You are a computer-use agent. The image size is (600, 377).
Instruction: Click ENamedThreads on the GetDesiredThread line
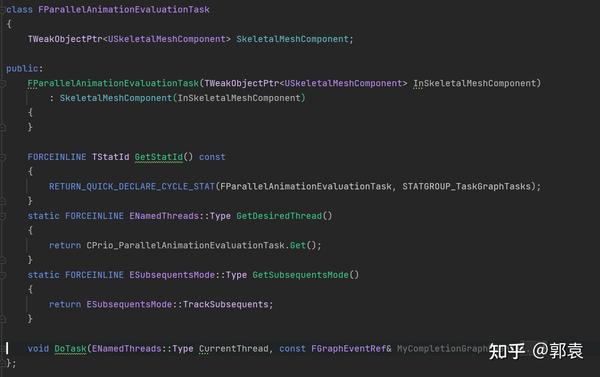164,216
